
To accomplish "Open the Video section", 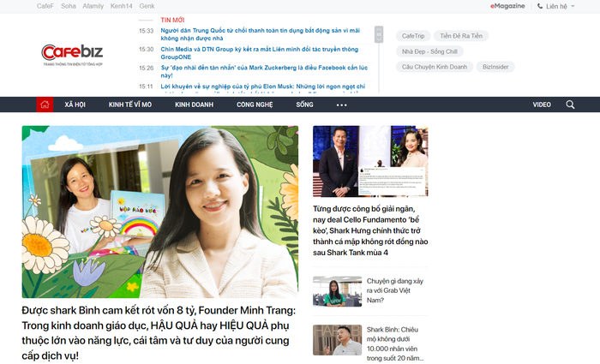I will coord(542,104).
